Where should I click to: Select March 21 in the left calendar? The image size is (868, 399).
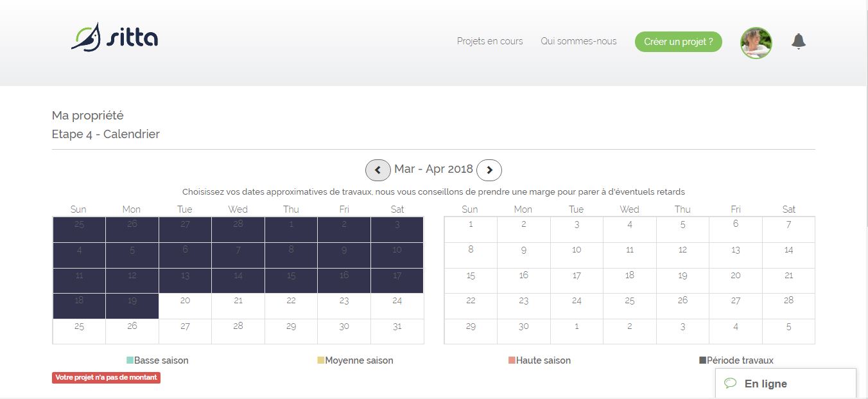tap(238, 306)
